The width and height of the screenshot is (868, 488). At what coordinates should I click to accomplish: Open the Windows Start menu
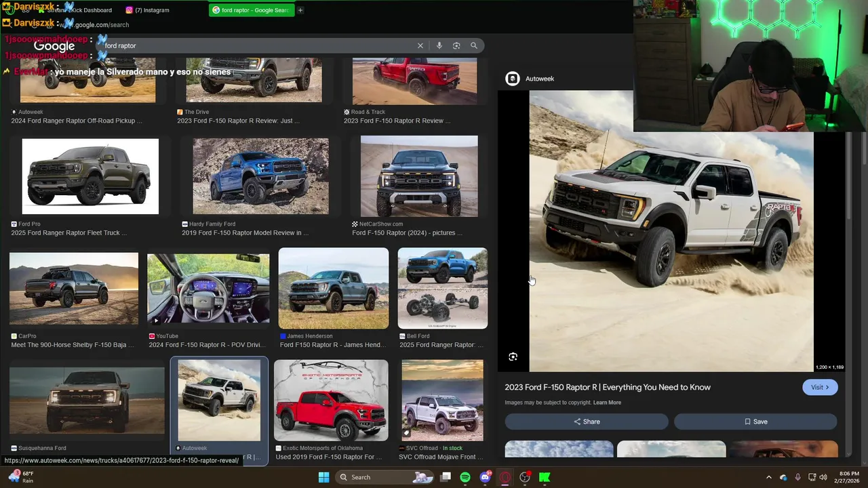pyautogui.click(x=324, y=477)
